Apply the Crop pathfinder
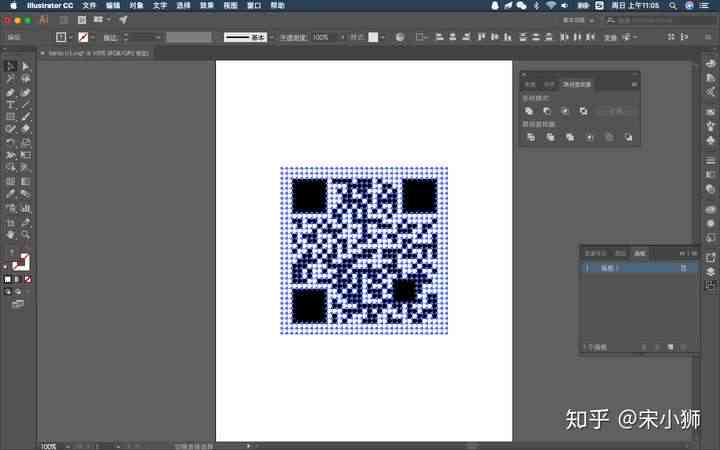This screenshot has height=450, width=720. tap(590, 137)
